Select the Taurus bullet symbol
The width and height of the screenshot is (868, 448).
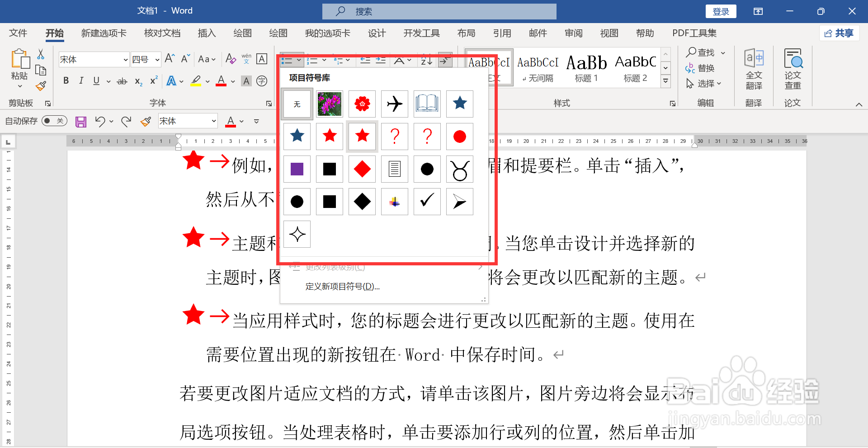(x=460, y=169)
